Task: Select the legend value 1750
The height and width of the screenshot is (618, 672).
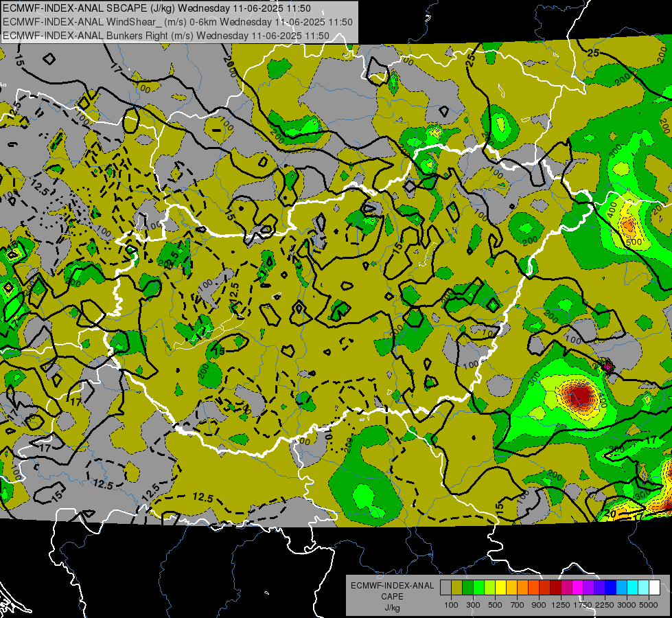Action: click(583, 605)
